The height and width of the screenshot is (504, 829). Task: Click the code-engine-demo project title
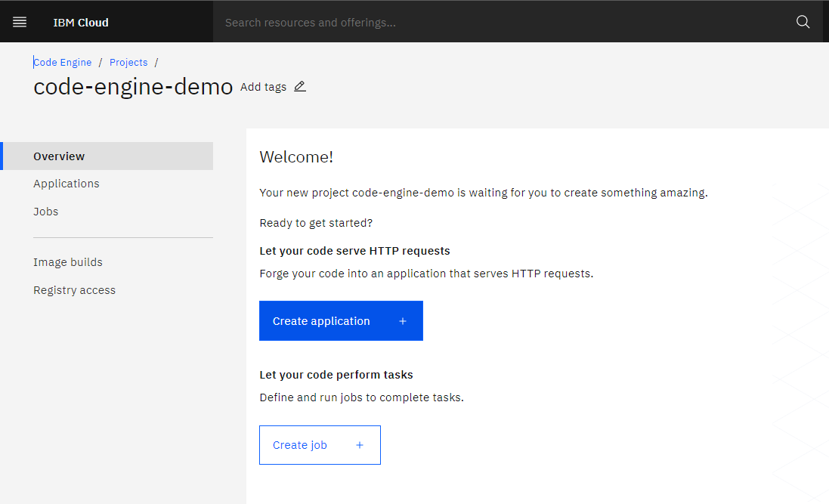pos(133,87)
